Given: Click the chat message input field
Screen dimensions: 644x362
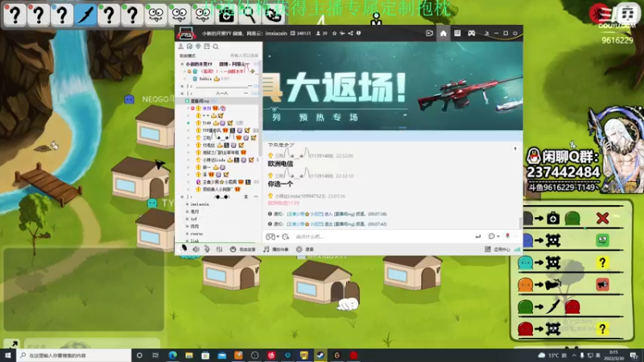Looking at the screenshot, I should (382, 237).
